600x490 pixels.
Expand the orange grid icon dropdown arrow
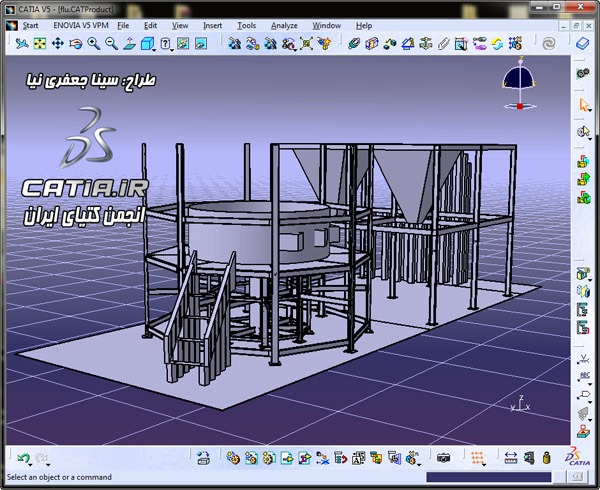point(484,465)
